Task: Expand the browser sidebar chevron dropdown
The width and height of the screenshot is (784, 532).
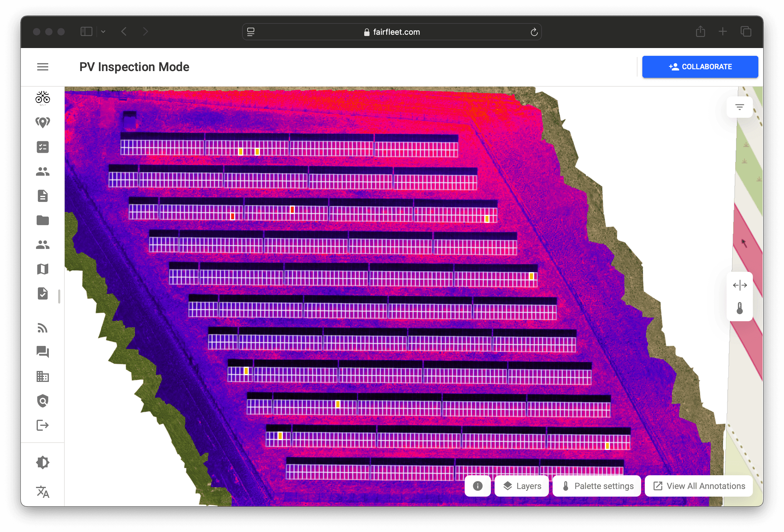Action: (103, 32)
